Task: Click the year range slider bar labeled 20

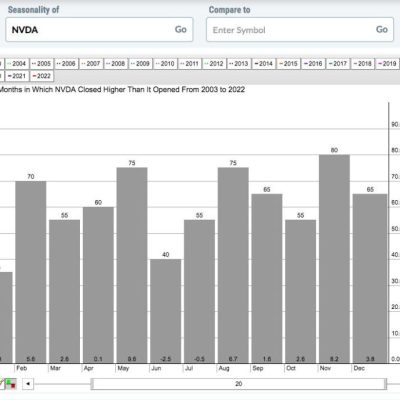Action: [239, 384]
